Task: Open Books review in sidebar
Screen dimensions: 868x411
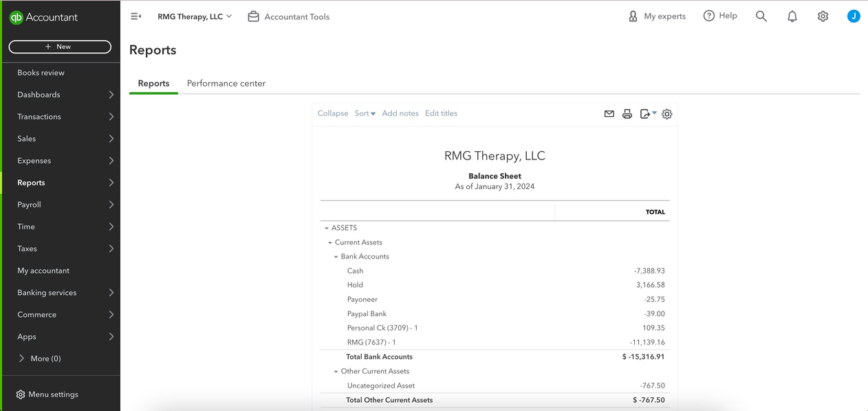Action: (41, 73)
